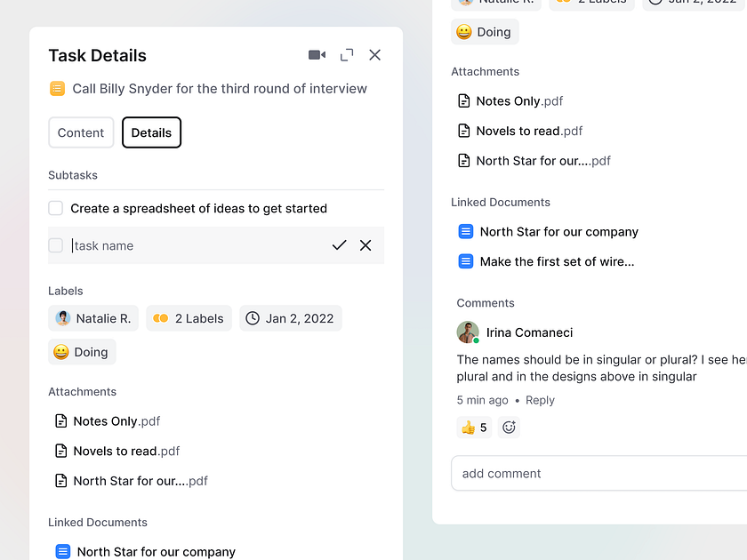Open assignee options from the Natalie R. chip
The height and width of the screenshot is (560, 747).
[92, 317]
